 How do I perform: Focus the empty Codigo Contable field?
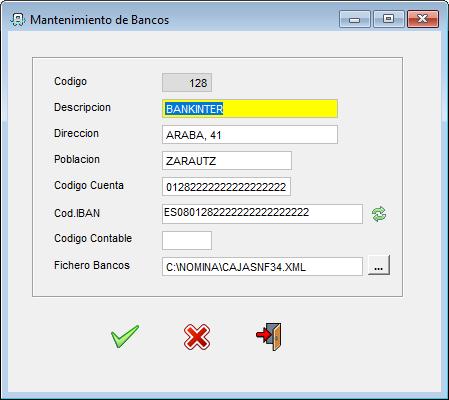click(187, 240)
